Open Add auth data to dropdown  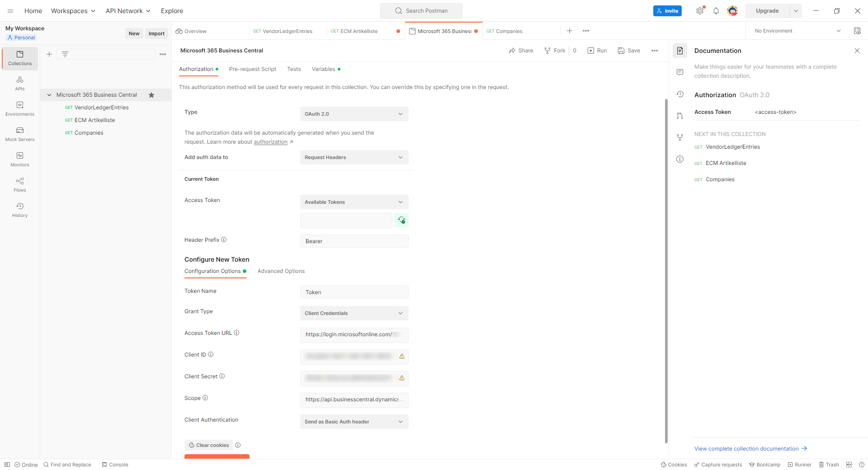click(354, 157)
